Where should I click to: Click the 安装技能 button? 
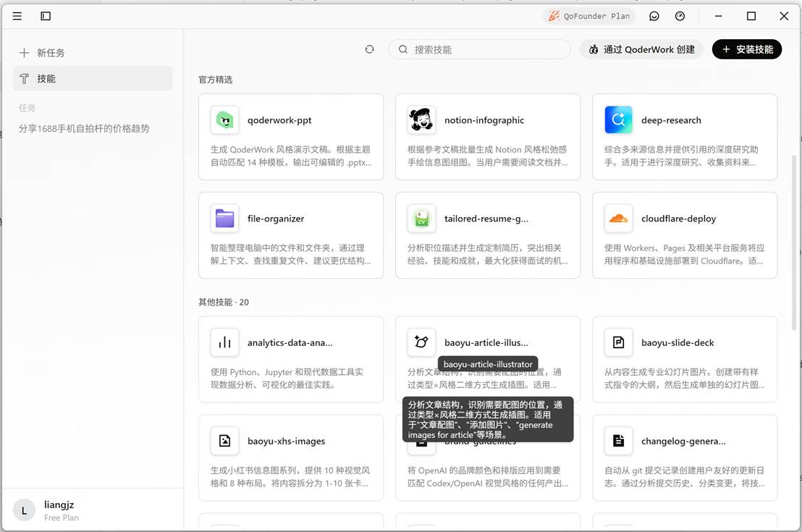tap(747, 49)
